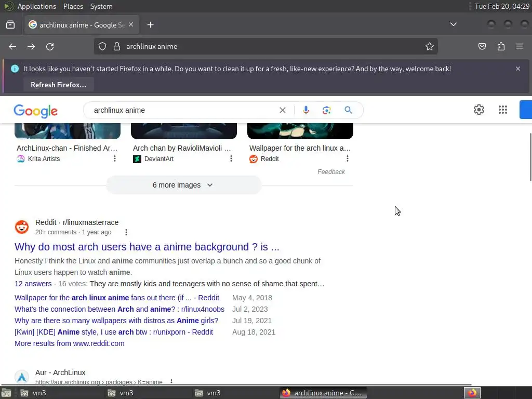Viewport: 532px width, 399px height.
Task: Open the 12 answers link
Action: 33,284
